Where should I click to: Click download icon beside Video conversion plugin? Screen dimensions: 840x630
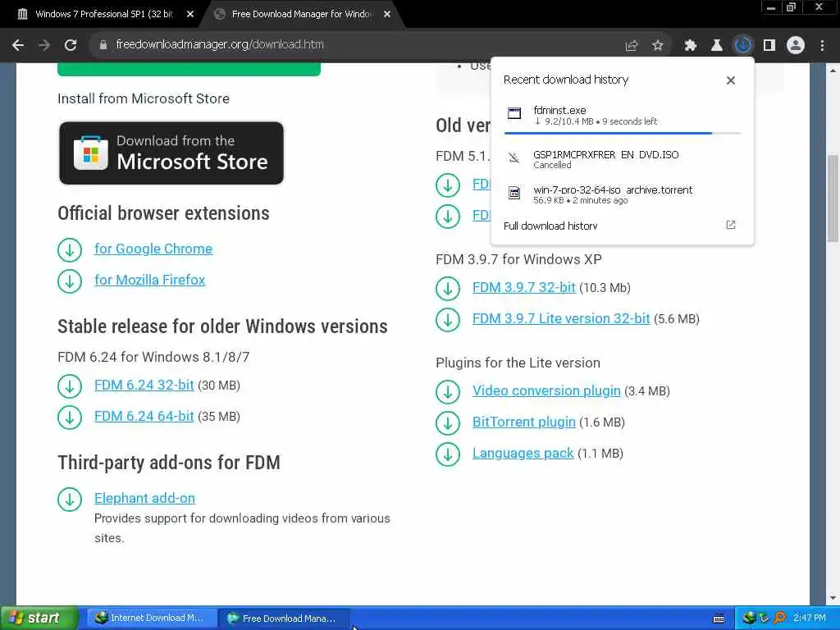coord(448,391)
